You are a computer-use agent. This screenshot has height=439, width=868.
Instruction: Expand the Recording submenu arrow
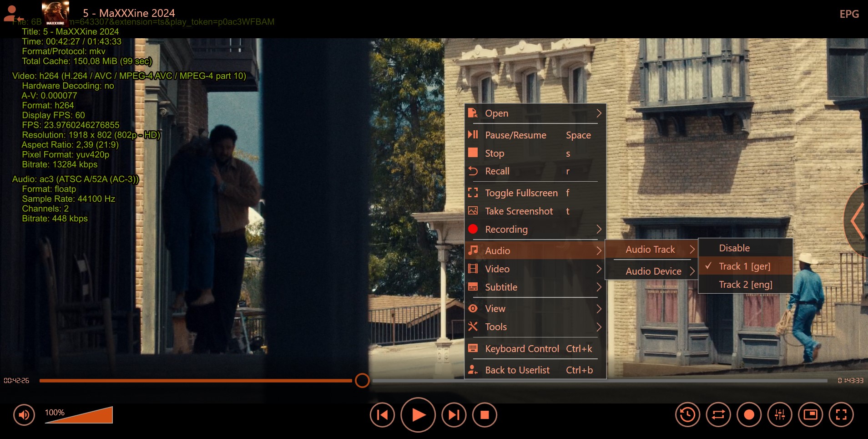point(599,229)
